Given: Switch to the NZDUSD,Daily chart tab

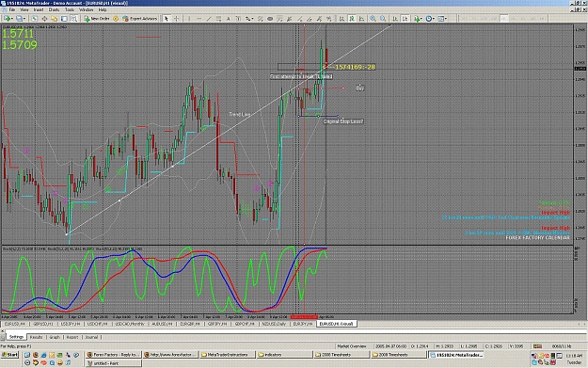Looking at the screenshot, I should [x=274, y=324].
